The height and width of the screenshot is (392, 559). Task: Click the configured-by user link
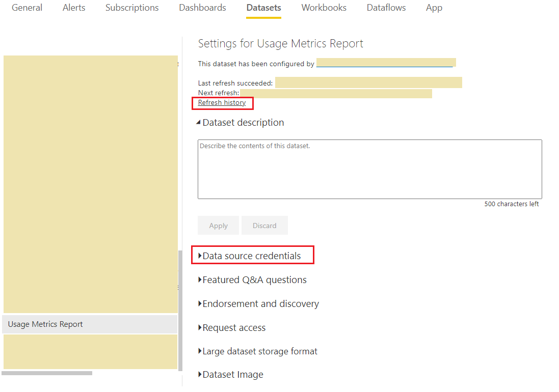[386, 63]
